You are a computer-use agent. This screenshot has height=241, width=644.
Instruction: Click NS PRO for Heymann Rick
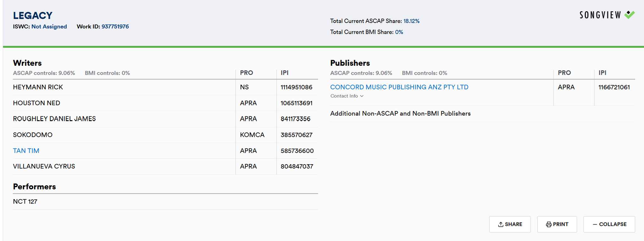point(244,87)
